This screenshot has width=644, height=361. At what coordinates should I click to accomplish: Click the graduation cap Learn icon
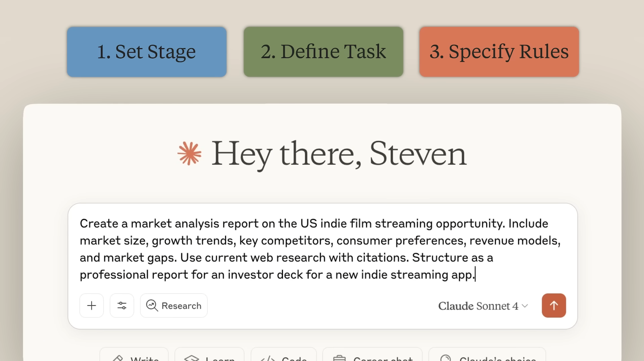coord(192,358)
